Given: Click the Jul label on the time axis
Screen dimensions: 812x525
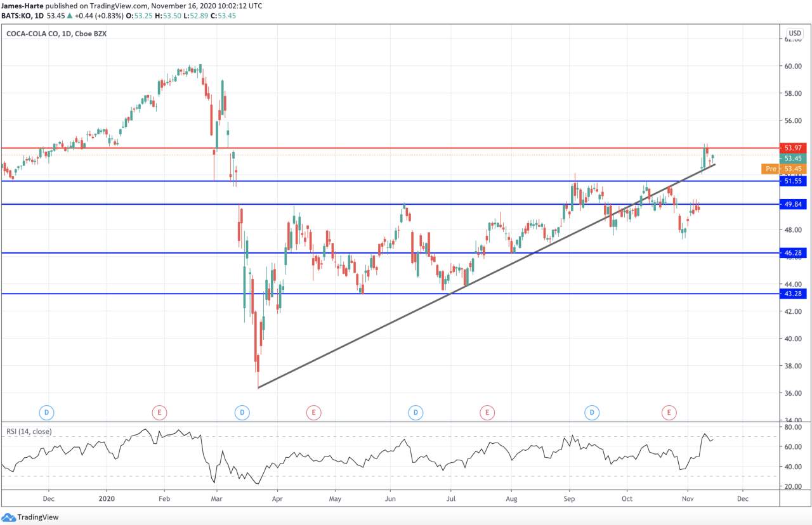Looking at the screenshot, I should (x=450, y=499).
